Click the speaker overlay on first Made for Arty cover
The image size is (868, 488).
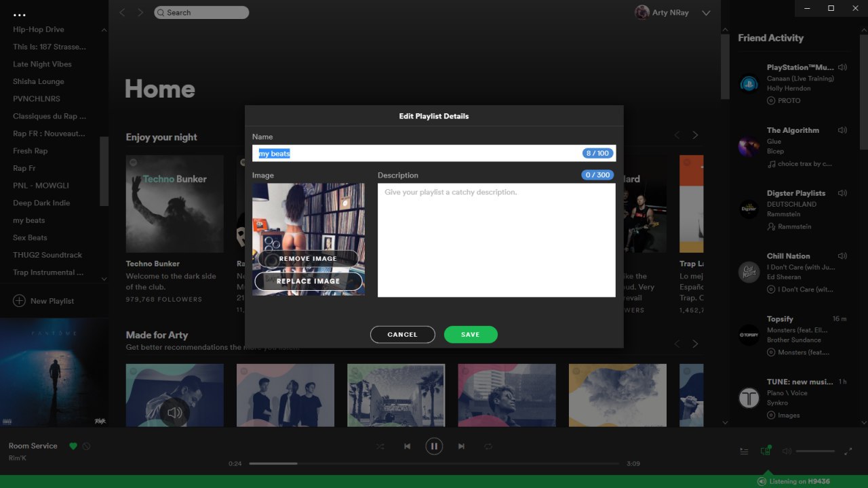point(175,412)
